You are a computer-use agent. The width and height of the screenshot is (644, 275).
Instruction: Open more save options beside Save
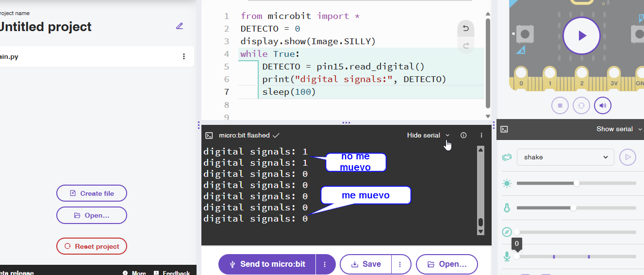point(400,264)
